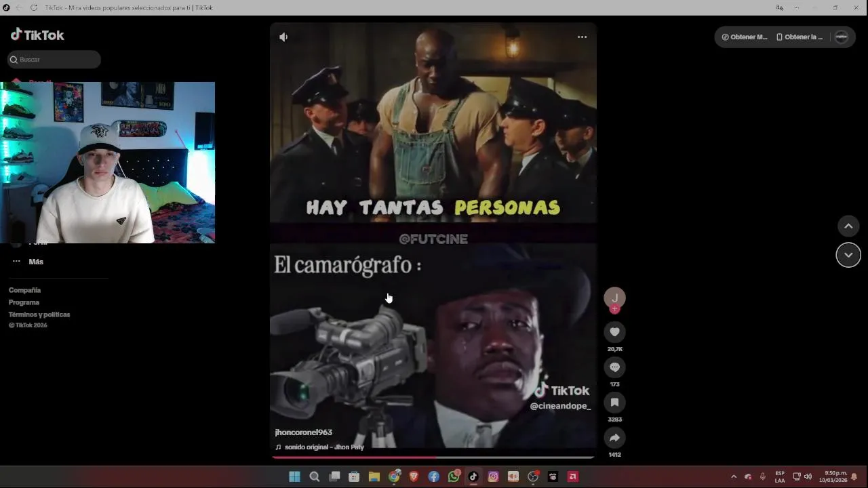Screen dimensions: 868x488
Task: Reload the page with the refresh icon
Action: tap(33, 7)
